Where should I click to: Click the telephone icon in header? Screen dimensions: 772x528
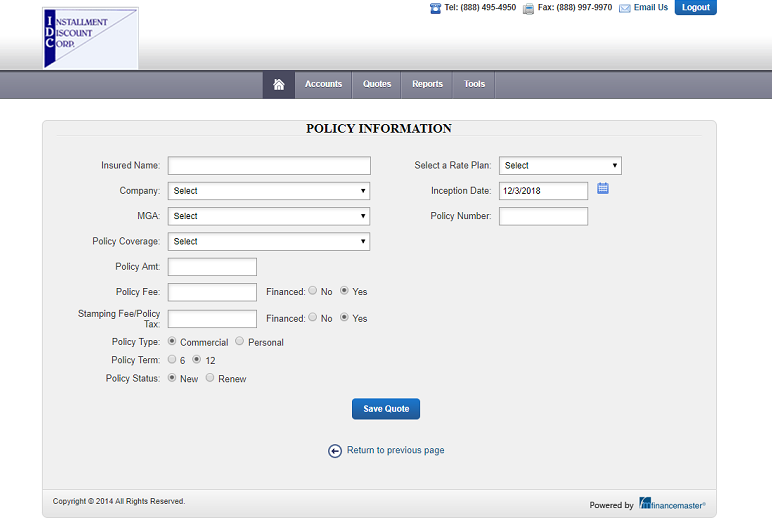(x=435, y=8)
